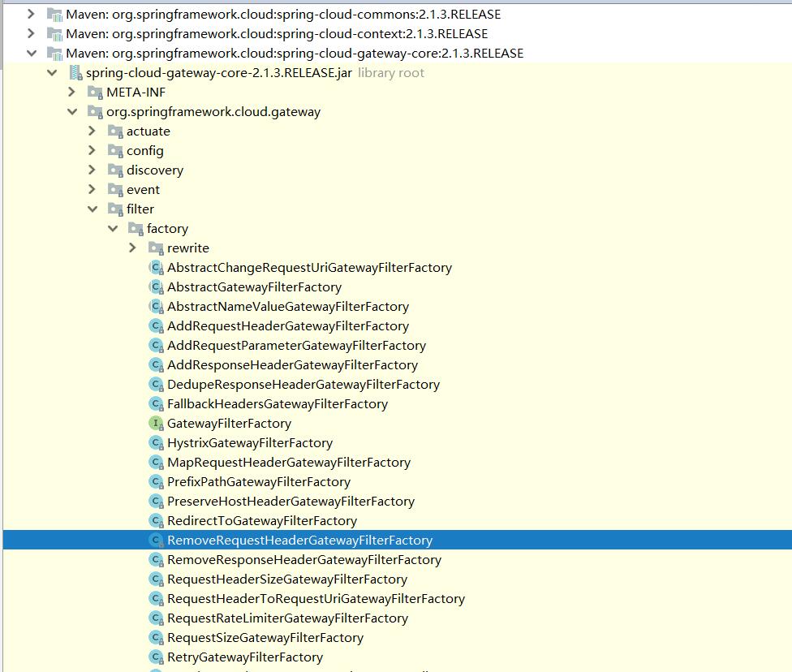Collapse the filter package
Image resolution: width=792 pixels, height=672 pixels.
93,209
